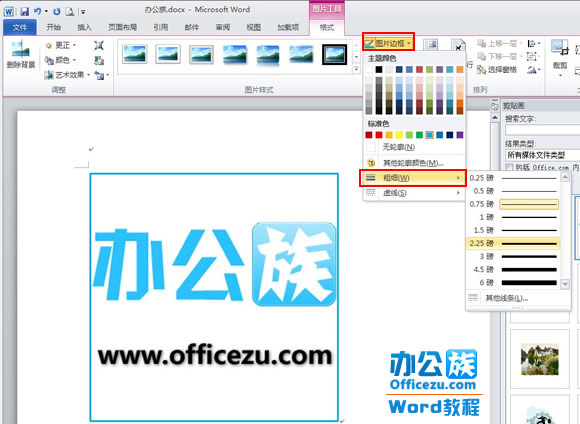Click the first picture style thumbnail

135,54
